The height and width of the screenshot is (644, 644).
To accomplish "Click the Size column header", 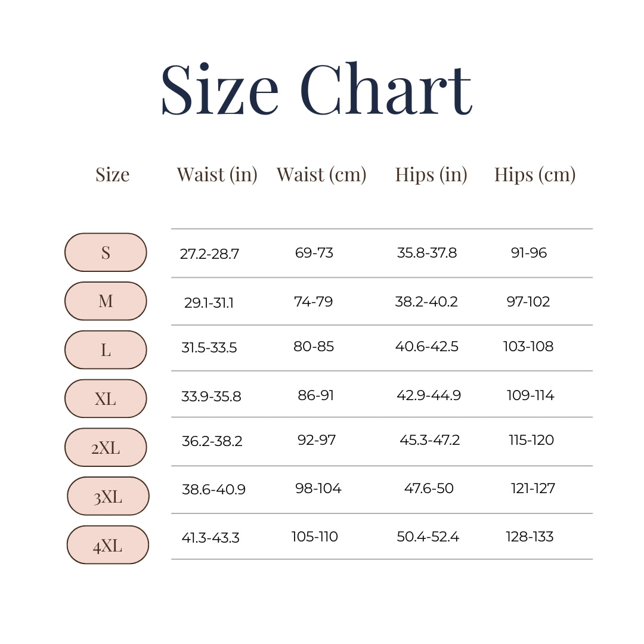I will tap(113, 175).
